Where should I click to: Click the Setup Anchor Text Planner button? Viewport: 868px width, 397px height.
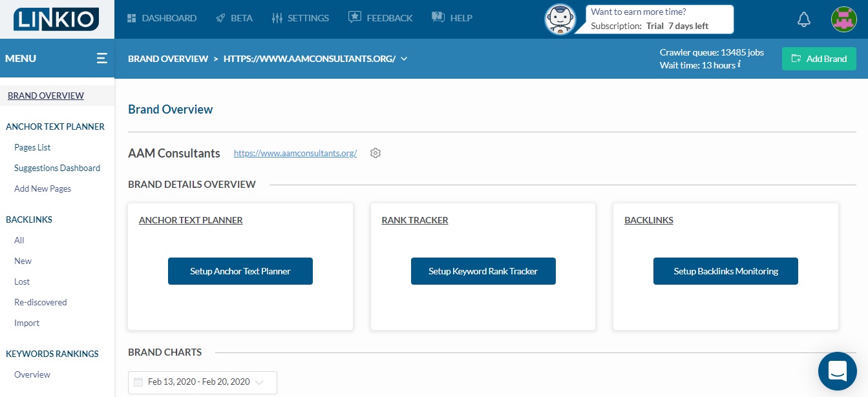[x=240, y=271]
